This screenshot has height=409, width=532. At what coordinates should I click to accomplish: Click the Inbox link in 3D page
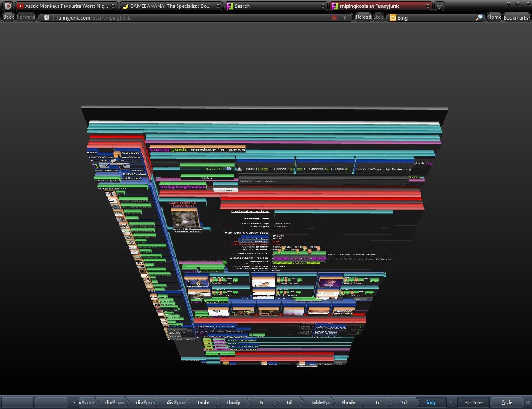[257, 169]
